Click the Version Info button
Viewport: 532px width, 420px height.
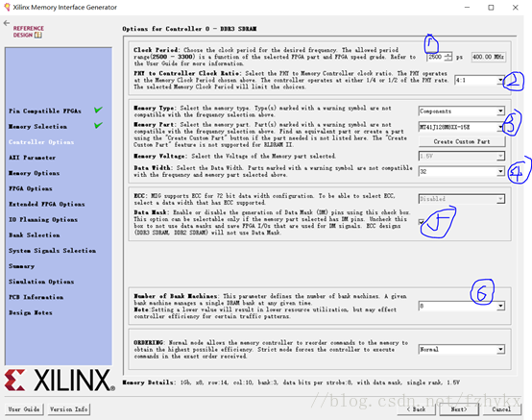coord(69,409)
